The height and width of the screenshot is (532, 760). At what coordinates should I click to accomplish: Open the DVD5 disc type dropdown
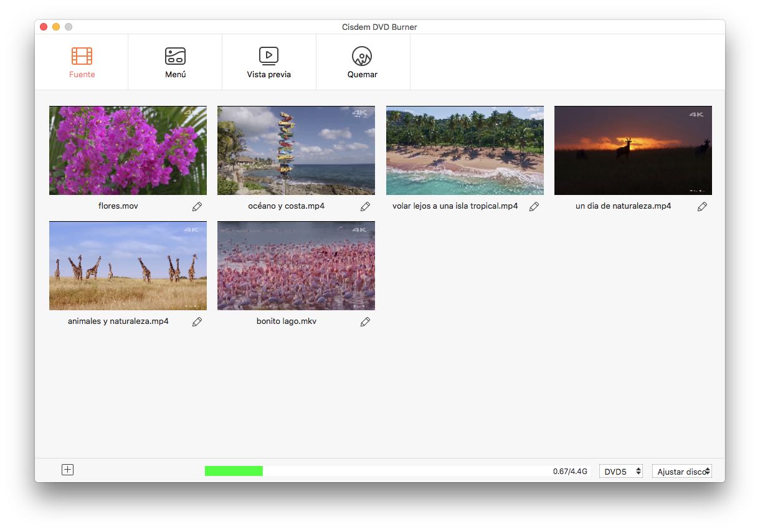(x=620, y=471)
